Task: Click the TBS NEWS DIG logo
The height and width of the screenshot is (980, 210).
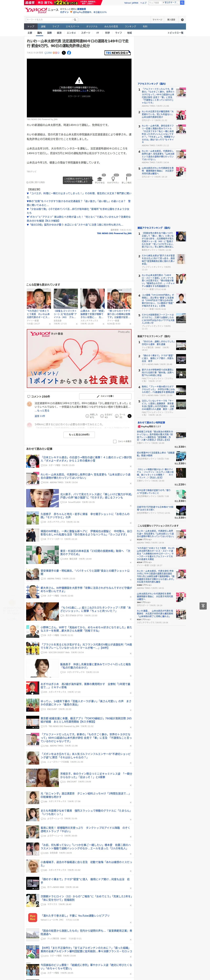Action: [x=118, y=53]
